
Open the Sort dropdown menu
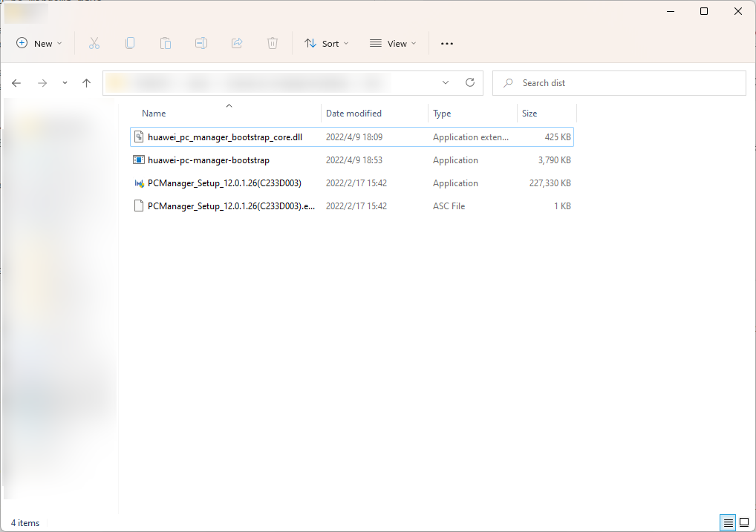pyautogui.click(x=327, y=43)
